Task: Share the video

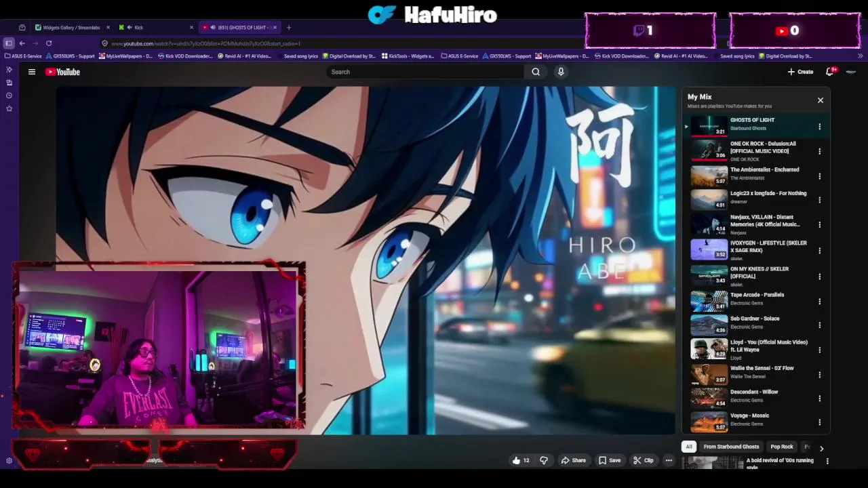Action: click(573, 460)
